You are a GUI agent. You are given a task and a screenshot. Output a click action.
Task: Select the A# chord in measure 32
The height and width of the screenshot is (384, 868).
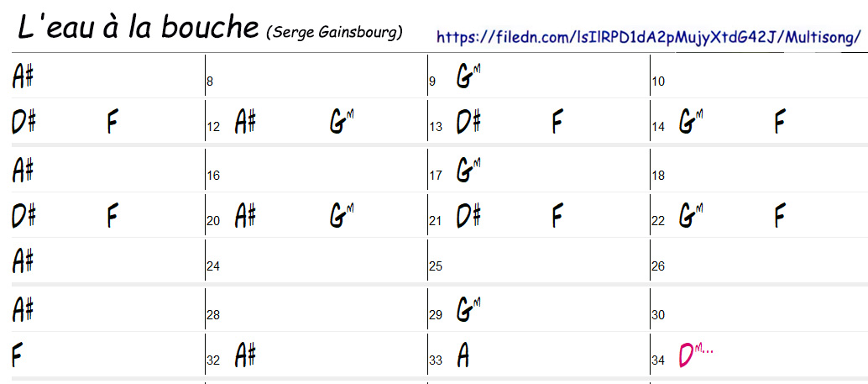(x=245, y=355)
